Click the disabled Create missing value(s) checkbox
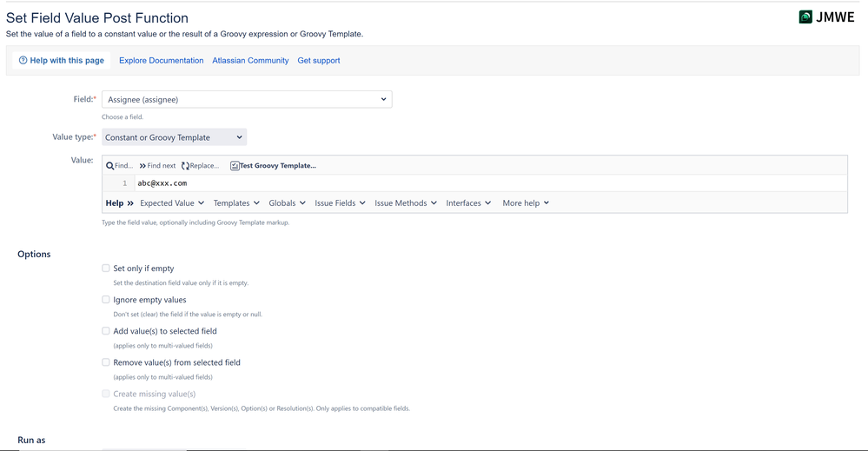Screen dimensions: 868x451 click(106, 394)
